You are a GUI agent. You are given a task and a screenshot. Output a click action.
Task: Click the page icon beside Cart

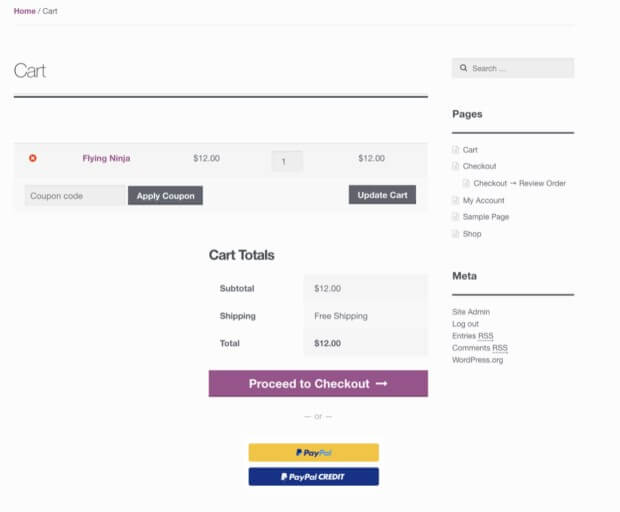tap(456, 150)
